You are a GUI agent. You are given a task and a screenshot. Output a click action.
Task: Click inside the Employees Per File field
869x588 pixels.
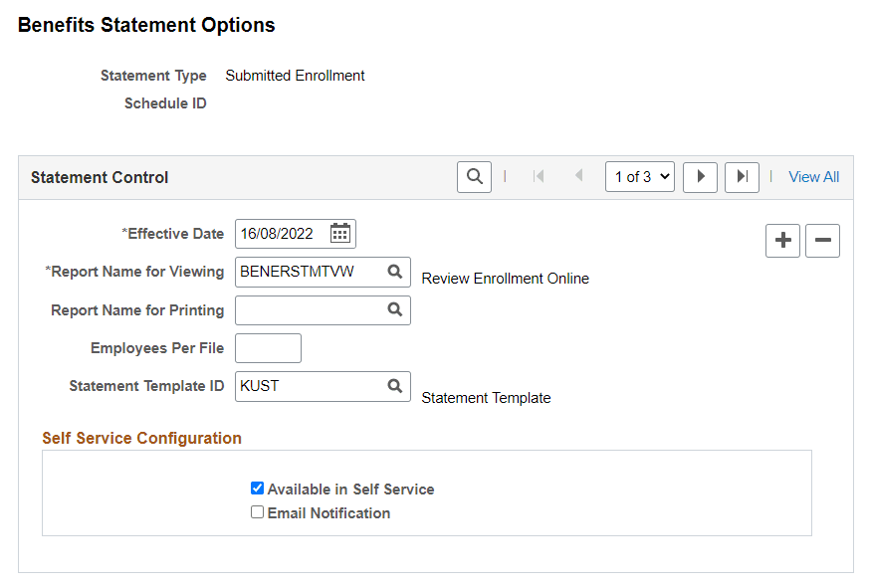pyautogui.click(x=267, y=347)
